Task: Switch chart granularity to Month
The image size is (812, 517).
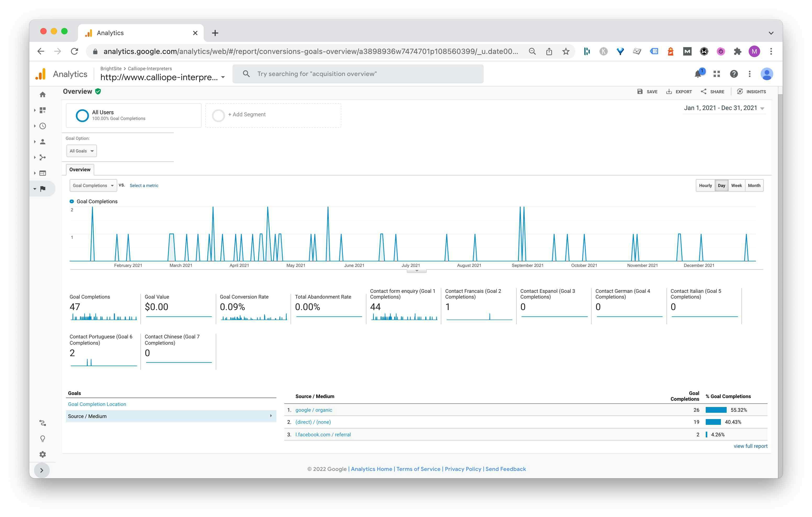Action: click(x=754, y=186)
